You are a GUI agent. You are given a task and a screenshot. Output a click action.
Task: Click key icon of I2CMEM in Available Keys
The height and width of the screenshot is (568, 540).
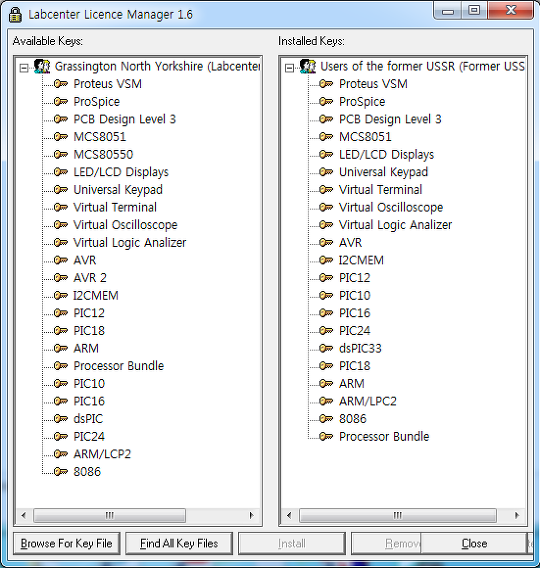coord(61,295)
